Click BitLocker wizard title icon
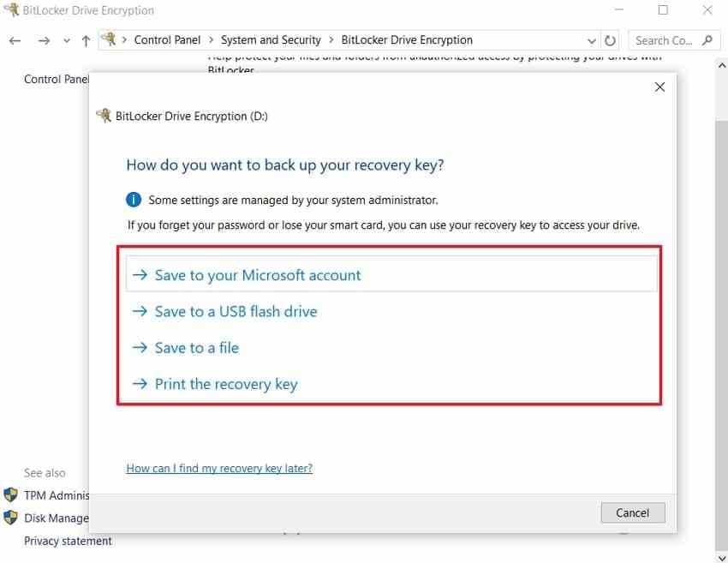This screenshot has height=563, width=728. coord(104,115)
